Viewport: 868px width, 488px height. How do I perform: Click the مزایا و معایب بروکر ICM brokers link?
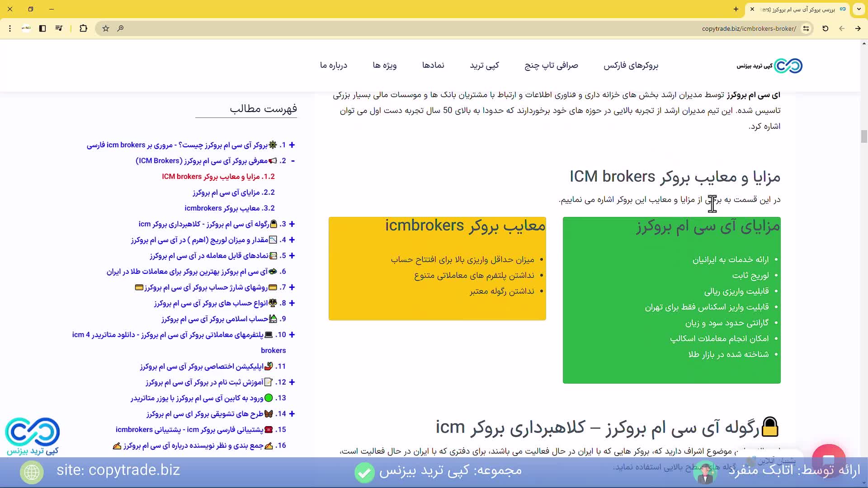click(x=218, y=176)
